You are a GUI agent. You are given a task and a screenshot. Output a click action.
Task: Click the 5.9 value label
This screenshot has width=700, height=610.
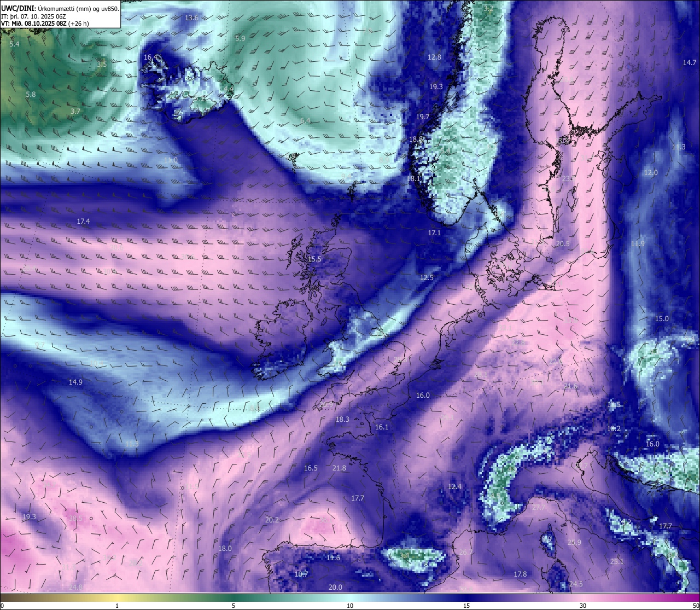tap(240, 39)
